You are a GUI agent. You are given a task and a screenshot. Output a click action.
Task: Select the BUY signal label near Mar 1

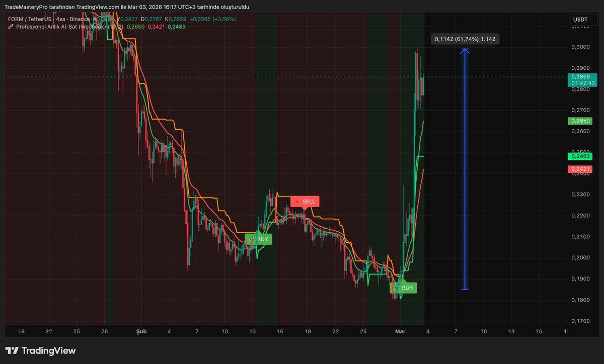click(403, 288)
